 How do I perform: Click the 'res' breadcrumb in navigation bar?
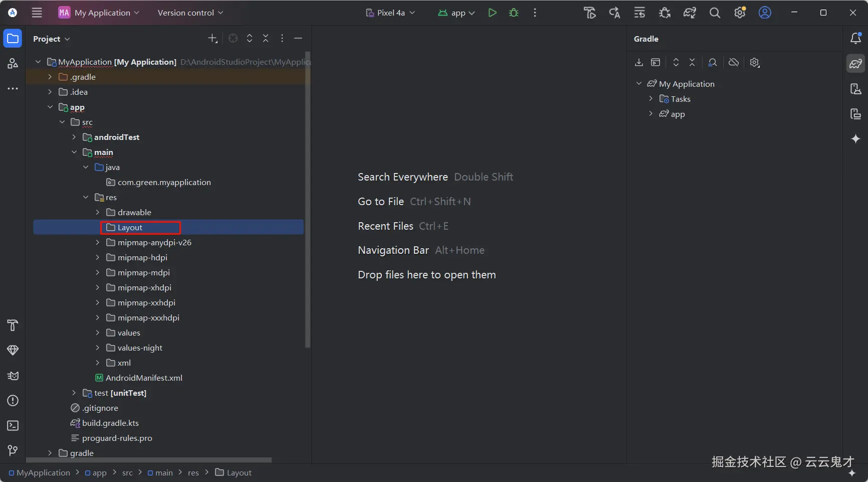point(193,472)
